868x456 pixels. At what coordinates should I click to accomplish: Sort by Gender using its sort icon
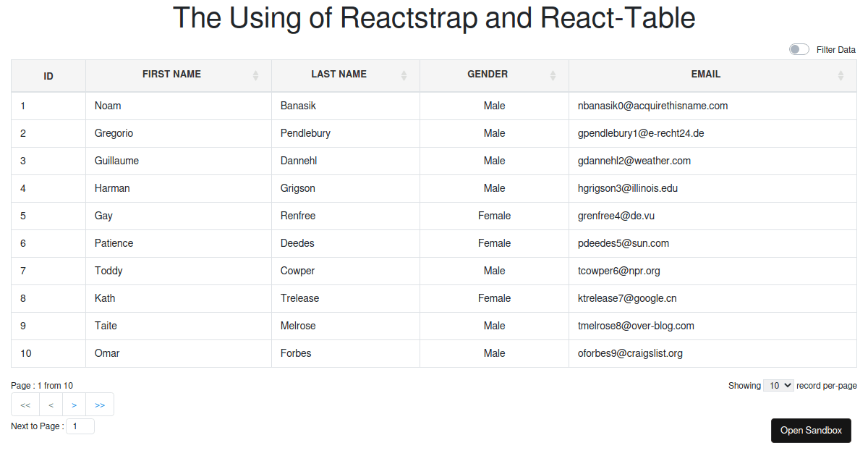553,75
